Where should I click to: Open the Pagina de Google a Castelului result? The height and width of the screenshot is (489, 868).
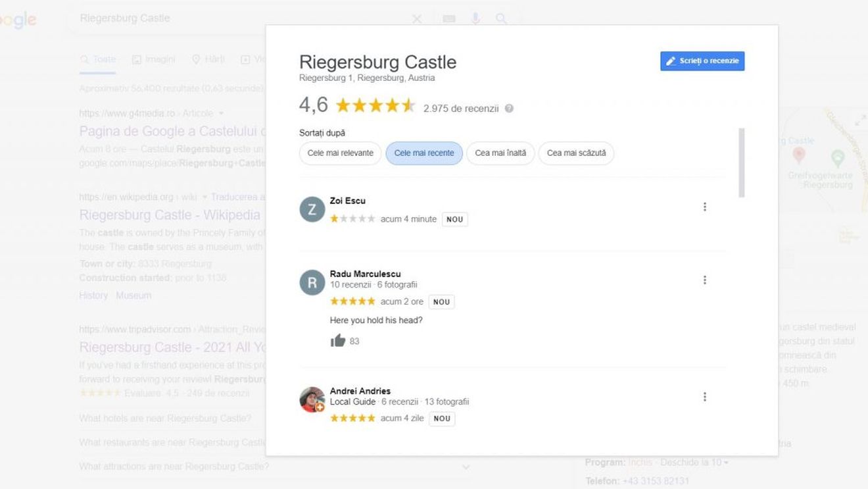[x=172, y=130]
